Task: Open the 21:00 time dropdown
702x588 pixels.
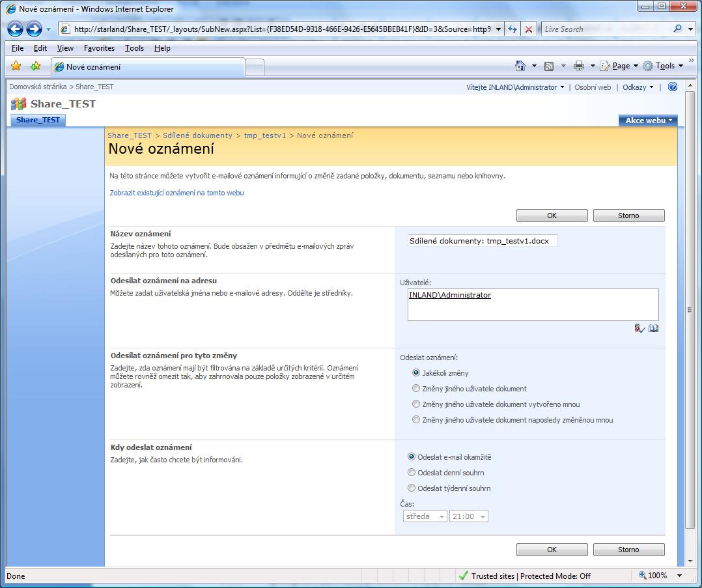Action: coord(468,516)
